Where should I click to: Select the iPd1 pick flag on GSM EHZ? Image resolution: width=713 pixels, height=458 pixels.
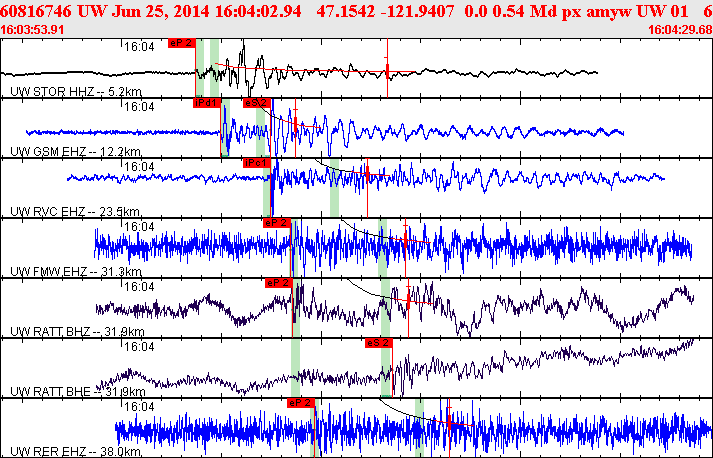click(x=207, y=103)
